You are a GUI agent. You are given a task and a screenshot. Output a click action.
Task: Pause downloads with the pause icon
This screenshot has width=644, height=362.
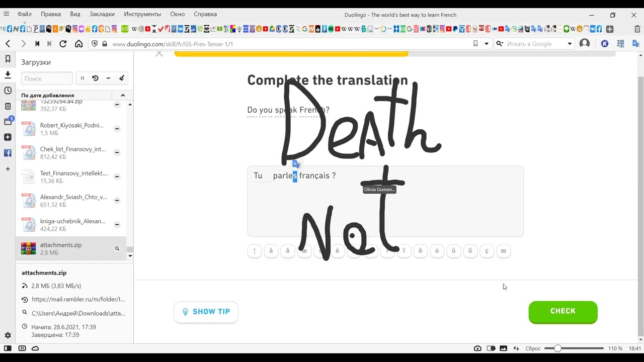(83, 78)
